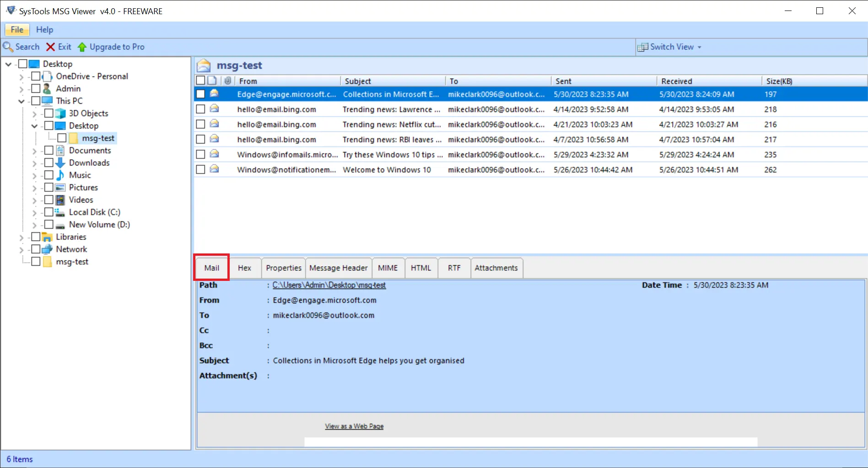Check the select-all checkbox in email list header
Viewport: 868px width, 468px height.
coord(200,81)
